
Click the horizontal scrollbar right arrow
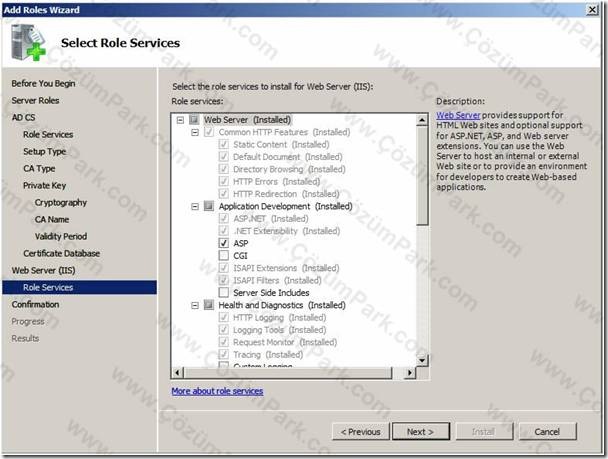pos(410,373)
